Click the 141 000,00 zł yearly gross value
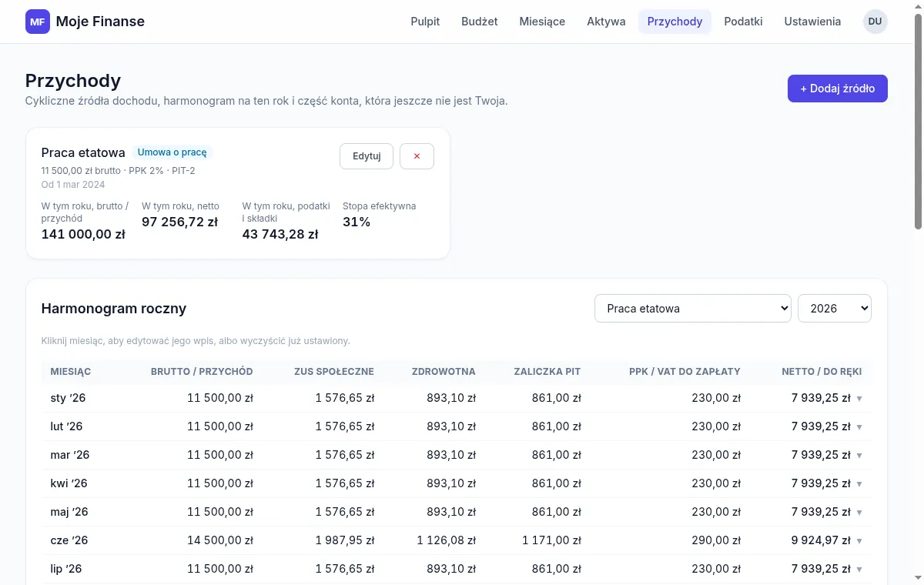The width and height of the screenshot is (924, 585). (x=83, y=235)
